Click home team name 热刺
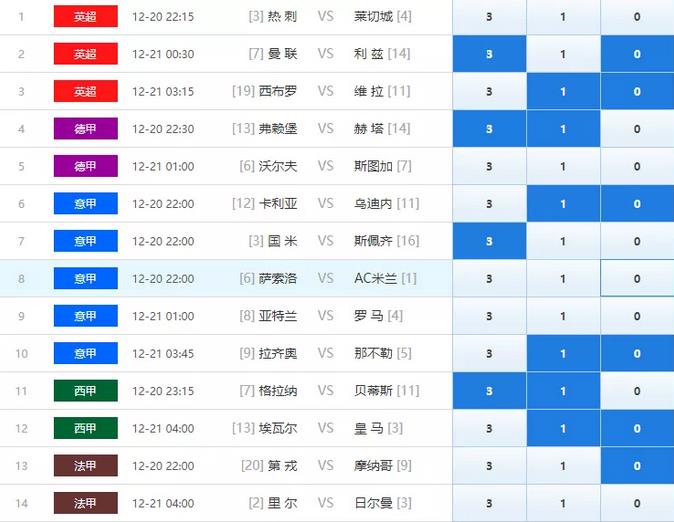Screen dimensions: 674x522 (282, 16)
